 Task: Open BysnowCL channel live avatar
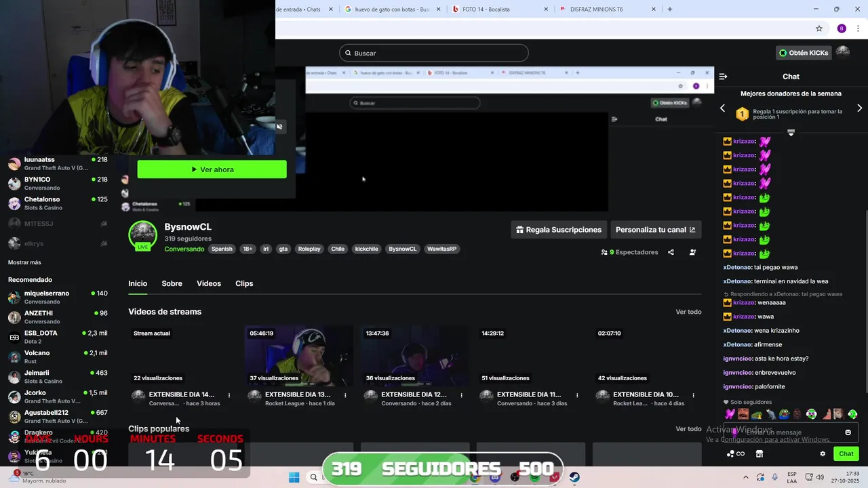point(142,236)
